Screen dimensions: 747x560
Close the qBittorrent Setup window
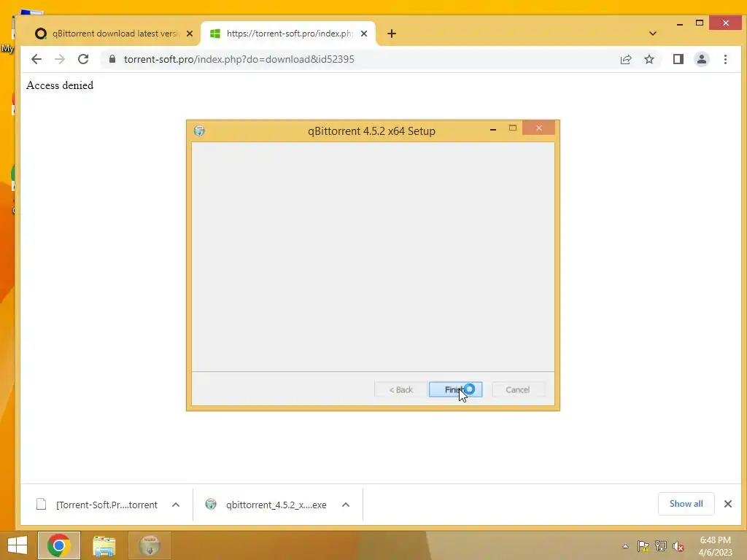539,128
